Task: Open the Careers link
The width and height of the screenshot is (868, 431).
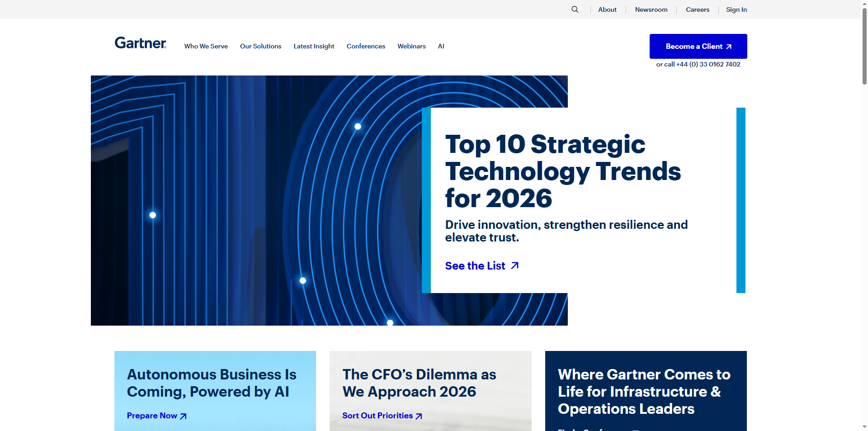Action: pyautogui.click(x=697, y=9)
